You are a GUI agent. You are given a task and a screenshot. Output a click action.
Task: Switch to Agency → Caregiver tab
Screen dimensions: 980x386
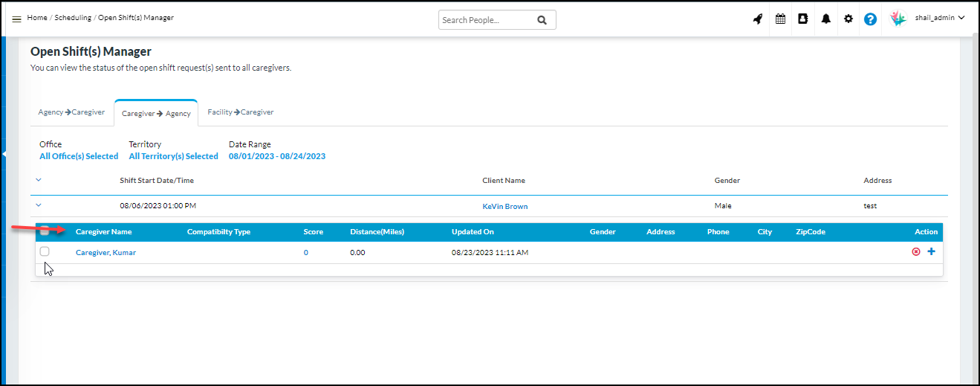[x=71, y=112]
